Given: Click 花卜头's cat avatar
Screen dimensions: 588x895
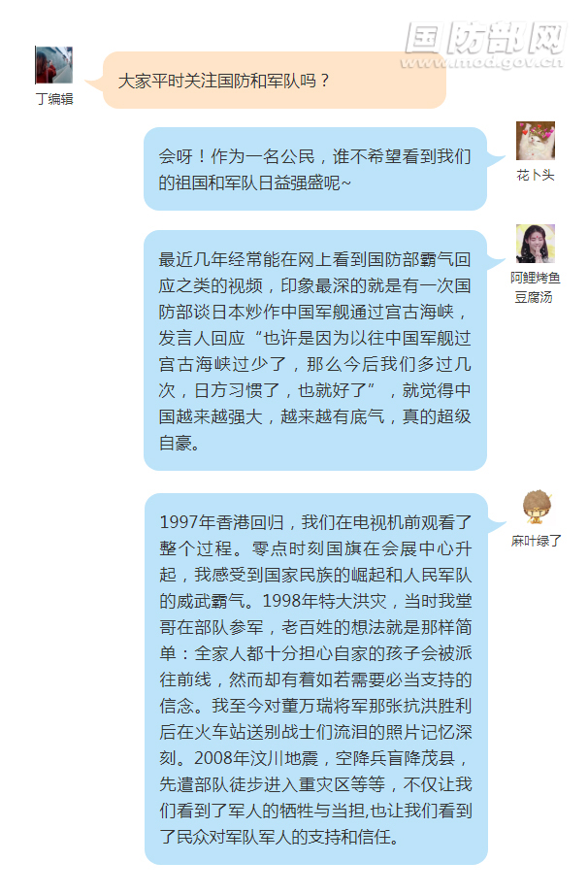Looking at the screenshot, I should 535,141.
